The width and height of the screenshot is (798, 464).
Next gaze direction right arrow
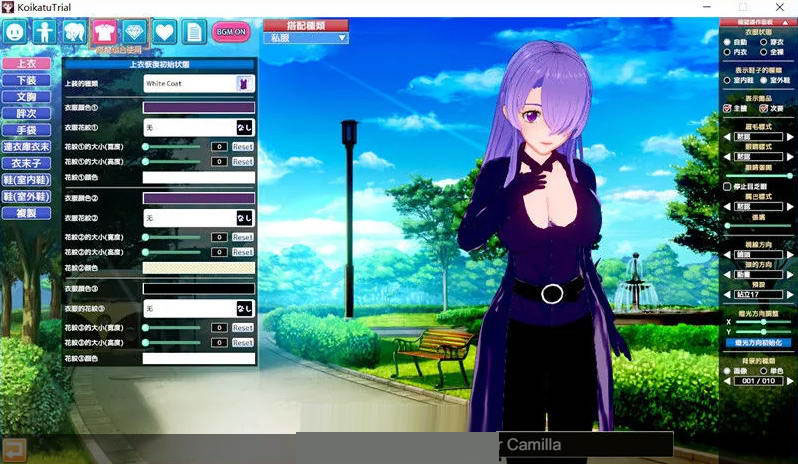(x=789, y=254)
